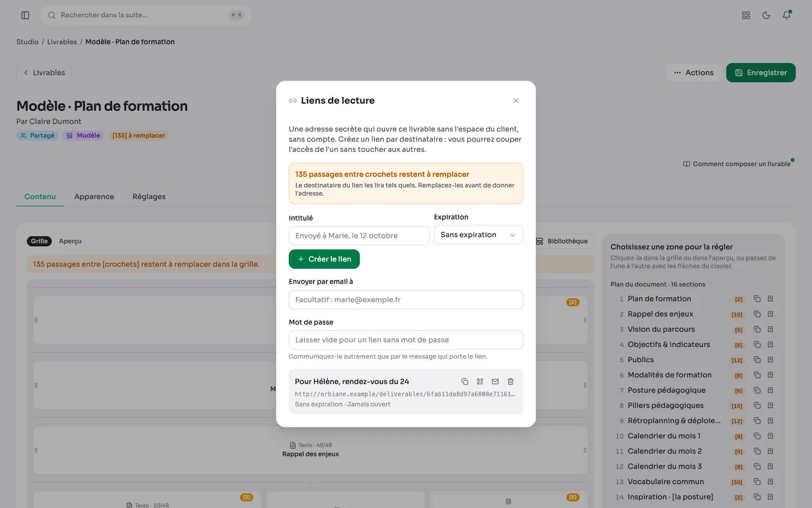812x508 pixels.
Task: Switch to the Aperçu view
Action: tap(70, 241)
